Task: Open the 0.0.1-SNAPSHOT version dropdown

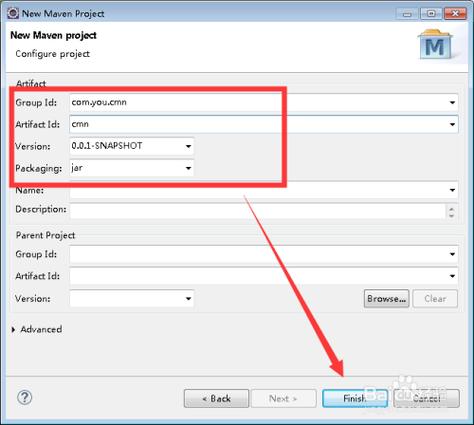Action: pyautogui.click(x=132, y=146)
